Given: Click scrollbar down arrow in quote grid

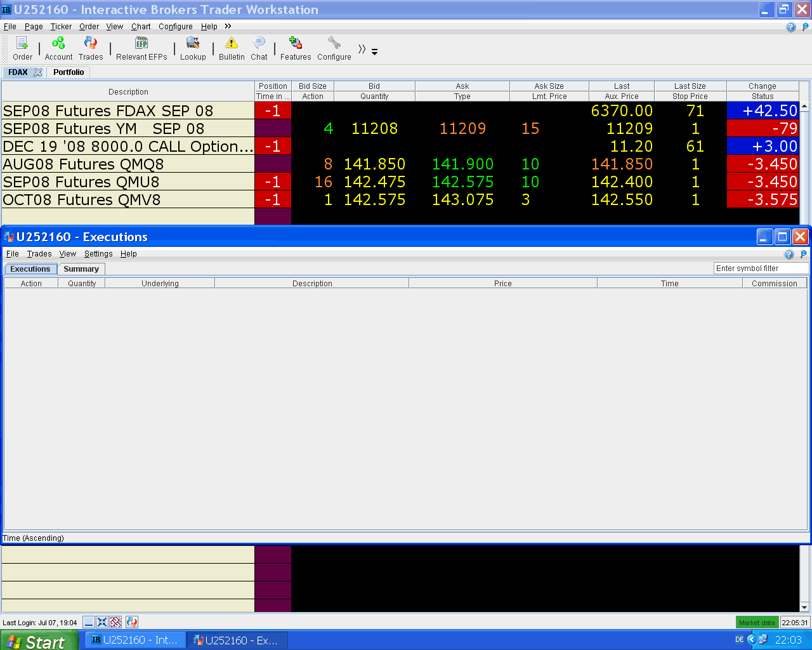Looking at the screenshot, I should tap(804, 607).
